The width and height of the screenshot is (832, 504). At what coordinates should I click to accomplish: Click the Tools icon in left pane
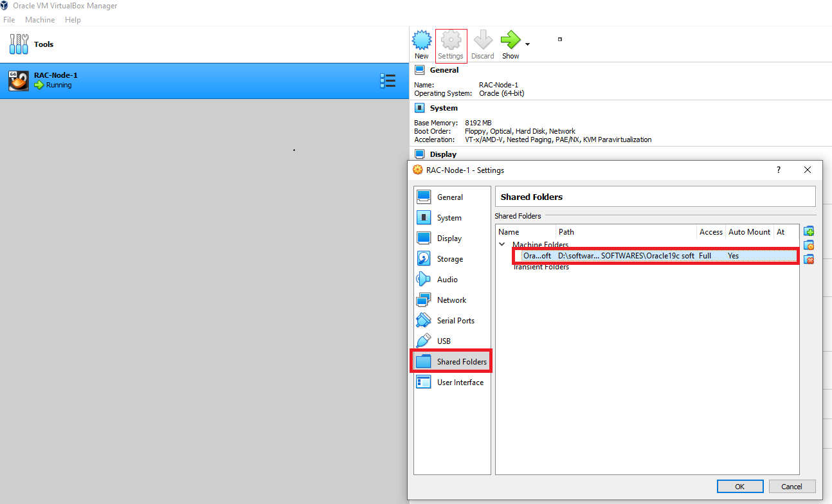tap(19, 44)
